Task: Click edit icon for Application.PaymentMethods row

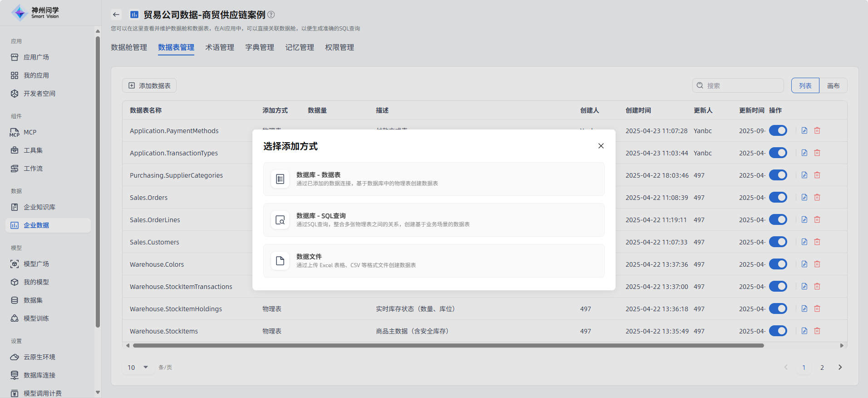Action: tap(804, 130)
